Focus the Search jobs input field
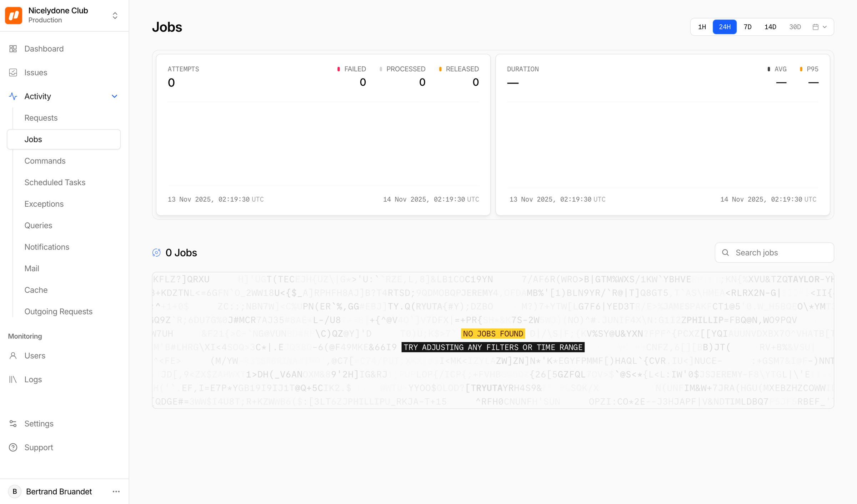The image size is (857, 504). click(774, 253)
